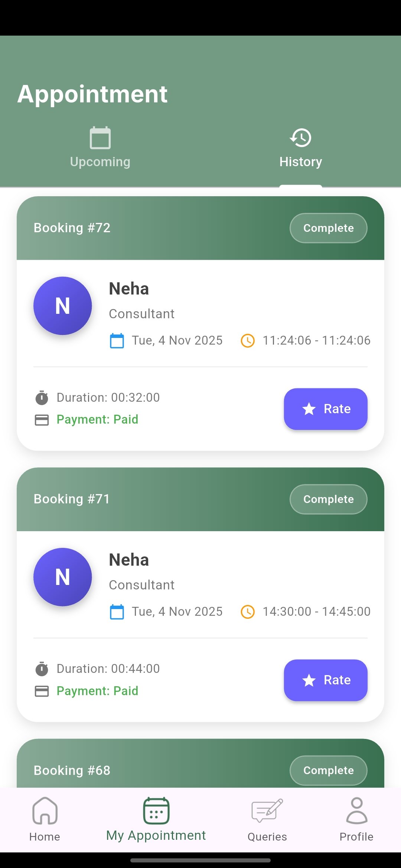Image resolution: width=401 pixels, height=868 pixels.
Task: Tap the Complete badge on Booking #71
Action: [x=328, y=499]
